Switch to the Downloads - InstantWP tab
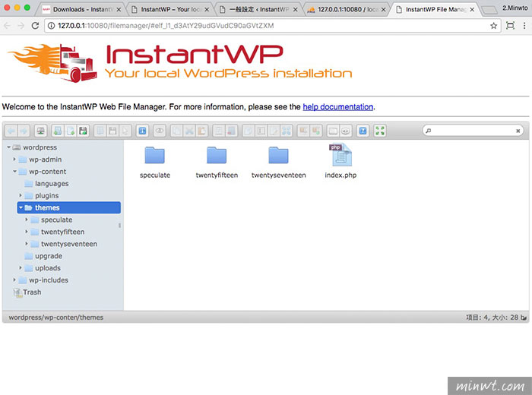This screenshot has width=532, height=395. point(81,9)
